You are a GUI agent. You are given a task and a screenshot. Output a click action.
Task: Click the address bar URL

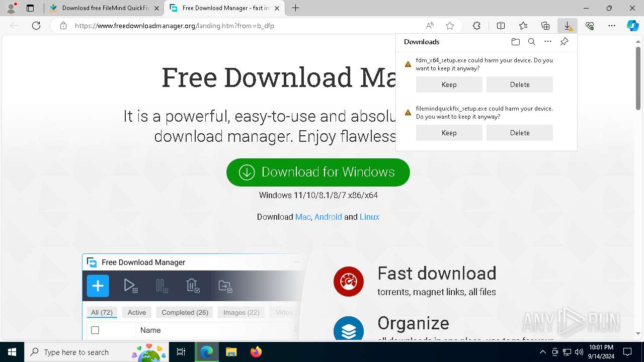pos(175,26)
